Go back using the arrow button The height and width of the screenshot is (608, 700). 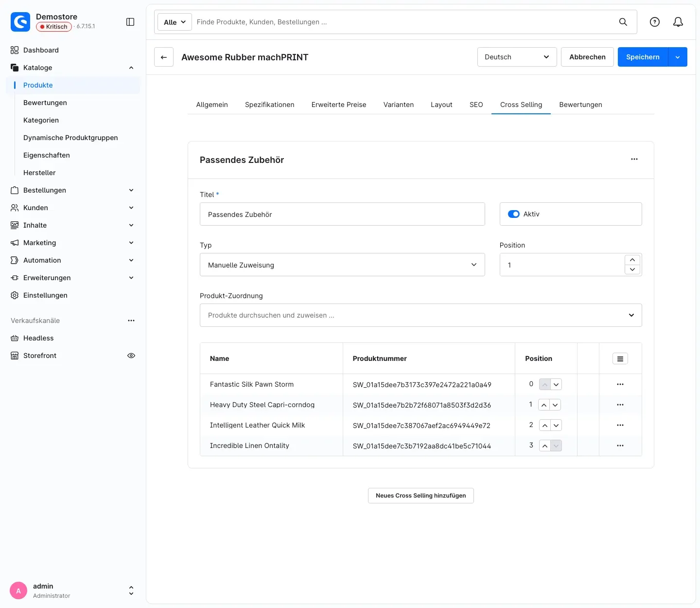click(x=164, y=57)
